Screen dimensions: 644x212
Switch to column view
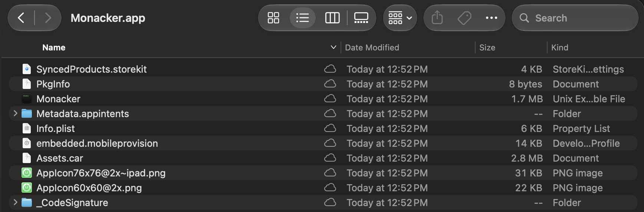point(332,18)
